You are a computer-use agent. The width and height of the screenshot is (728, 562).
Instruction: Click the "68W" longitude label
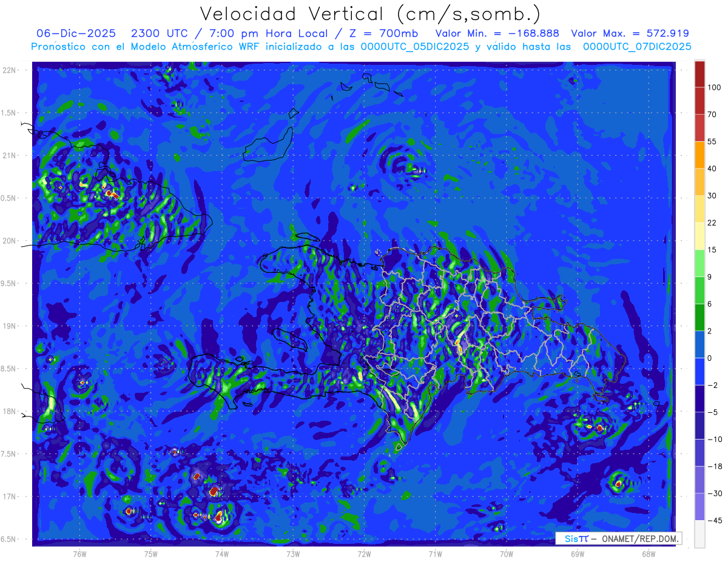point(649,554)
